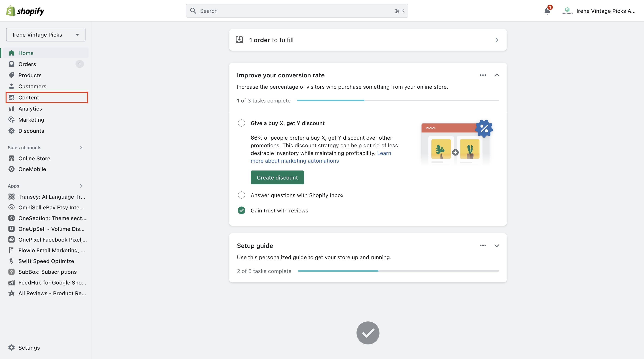Select the Home menu item

tap(26, 53)
